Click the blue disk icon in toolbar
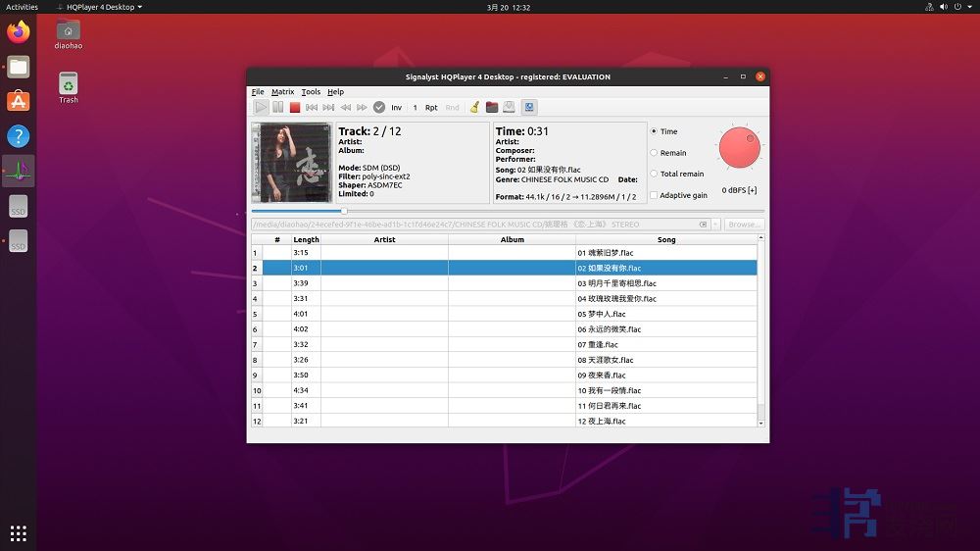This screenshot has height=551, width=980. click(529, 108)
